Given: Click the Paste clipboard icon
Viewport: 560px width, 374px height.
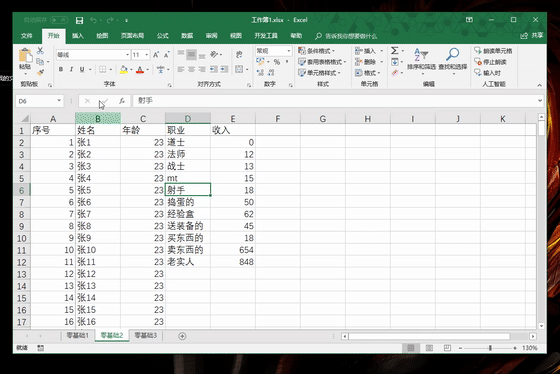Looking at the screenshot, I should [25, 56].
